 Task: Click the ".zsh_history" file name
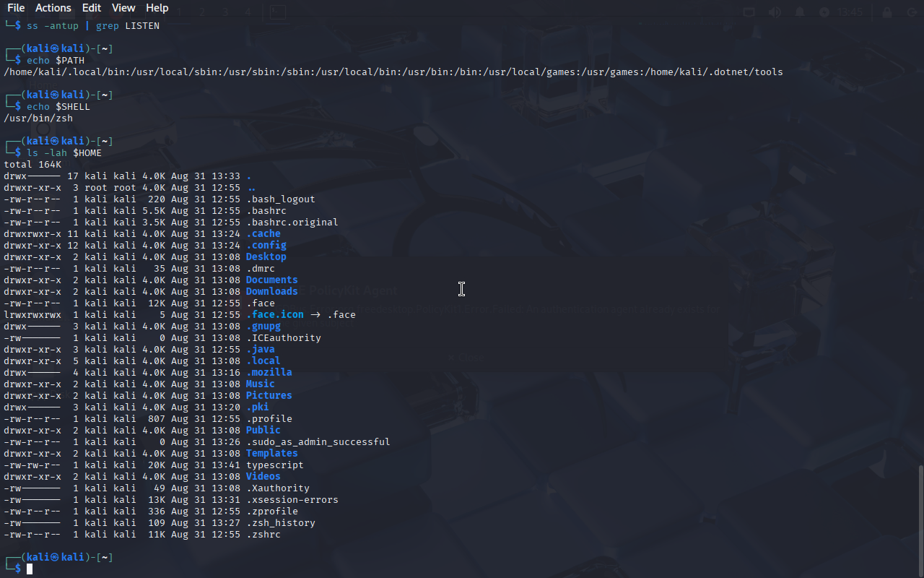tap(281, 523)
